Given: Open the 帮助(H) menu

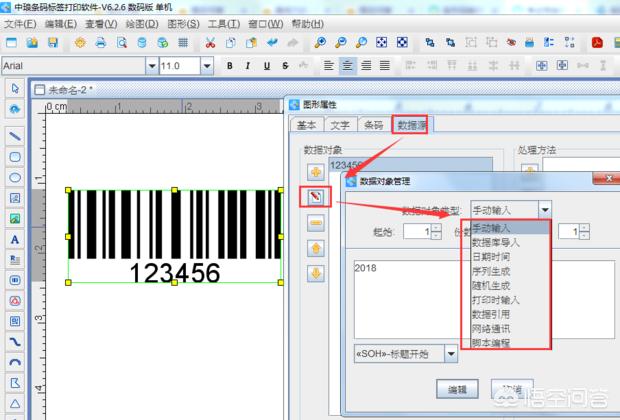Looking at the screenshot, I should tap(308, 24).
